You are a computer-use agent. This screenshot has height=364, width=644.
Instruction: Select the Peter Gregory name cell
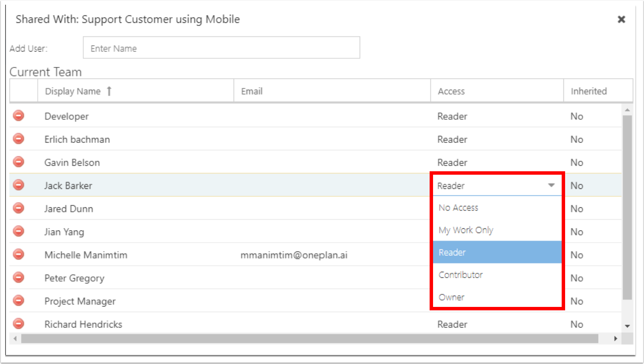(135, 278)
